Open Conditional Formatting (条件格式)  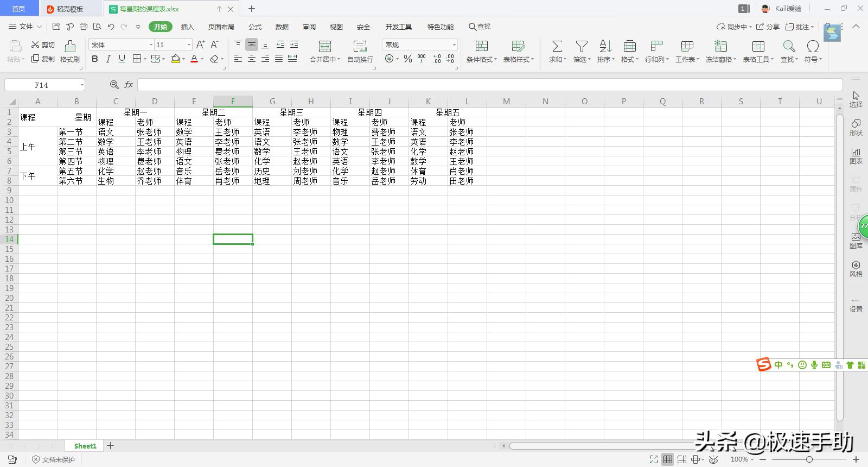[481, 47]
